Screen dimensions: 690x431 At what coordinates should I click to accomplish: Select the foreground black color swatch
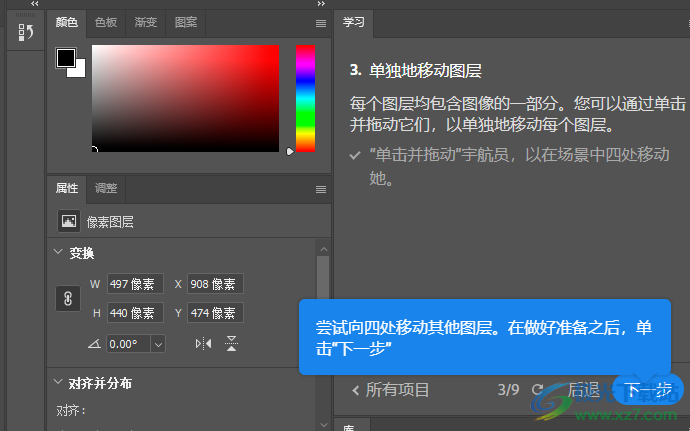66,58
